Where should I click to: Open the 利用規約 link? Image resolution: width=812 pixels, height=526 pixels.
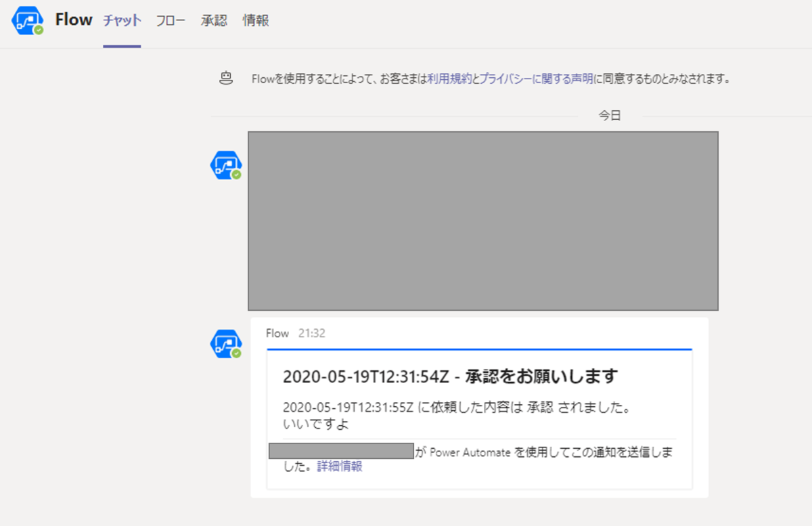(x=449, y=79)
